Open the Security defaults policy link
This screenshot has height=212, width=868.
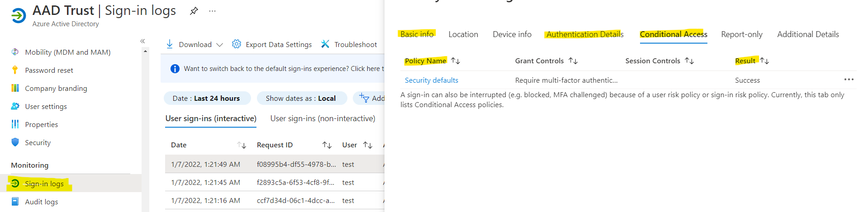click(x=432, y=80)
